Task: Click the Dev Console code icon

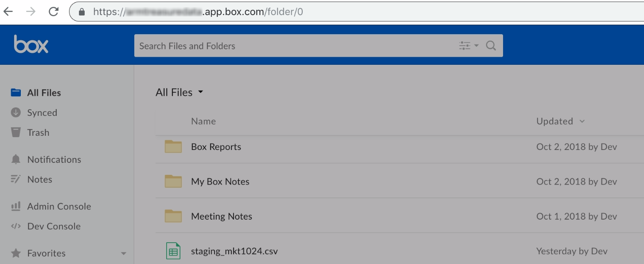Action: click(16, 226)
